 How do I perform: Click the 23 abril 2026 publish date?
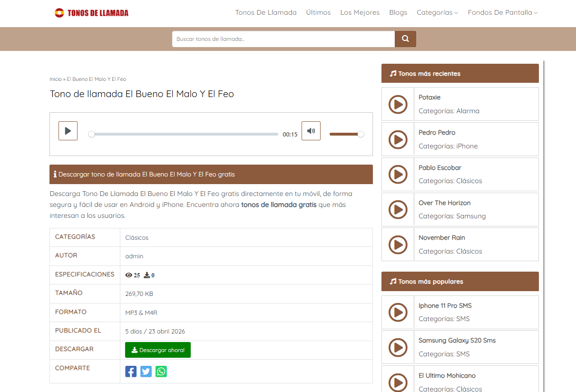click(x=167, y=332)
